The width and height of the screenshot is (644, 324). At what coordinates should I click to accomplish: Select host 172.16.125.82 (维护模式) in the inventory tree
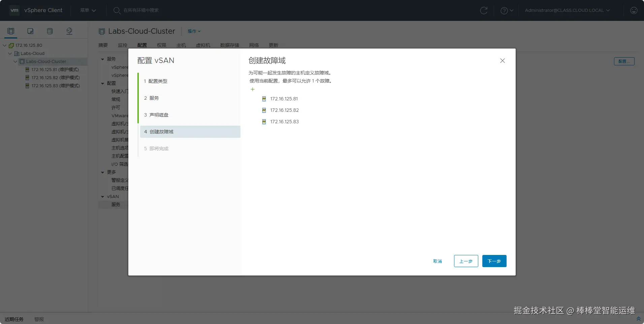tap(56, 78)
